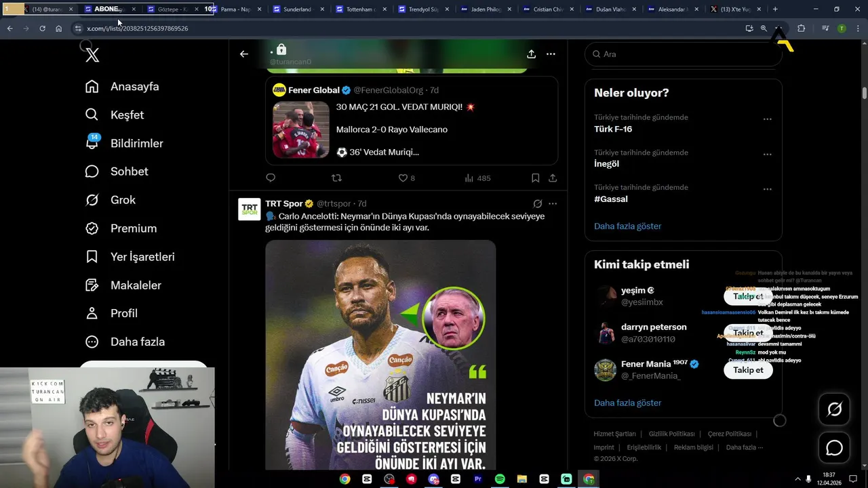Viewport: 868px width, 488px height.
Task: Open TRT Spor post more options
Action: click(553, 203)
